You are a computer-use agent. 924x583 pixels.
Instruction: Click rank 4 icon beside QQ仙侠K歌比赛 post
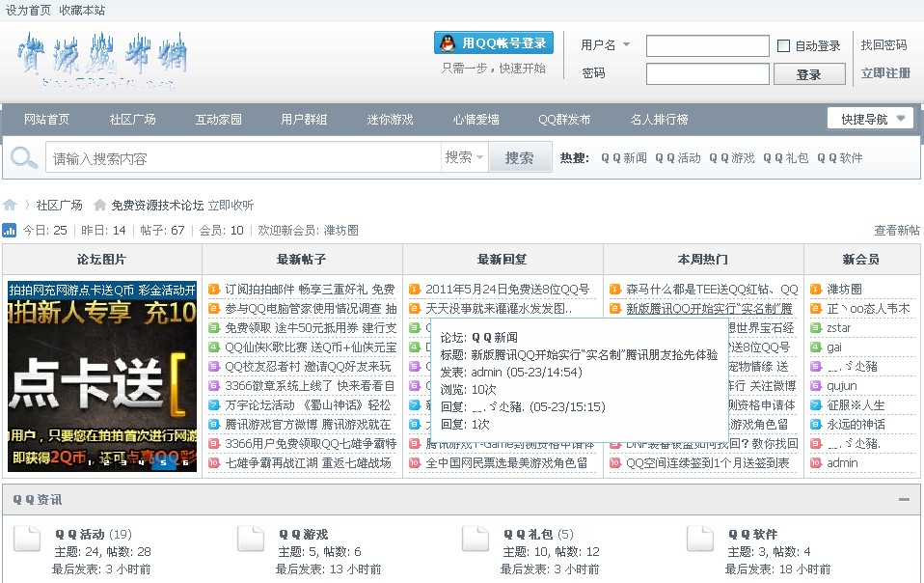(x=214, y=347)
